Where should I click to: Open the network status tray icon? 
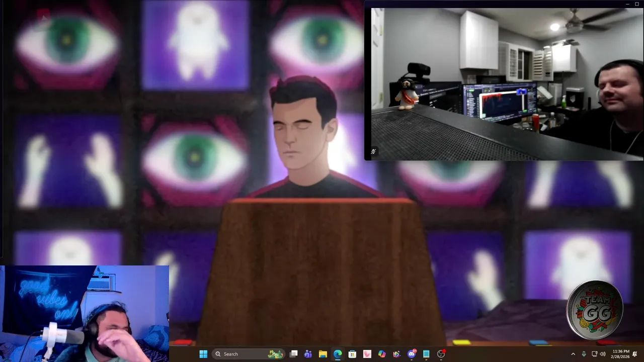click(594, 354)
